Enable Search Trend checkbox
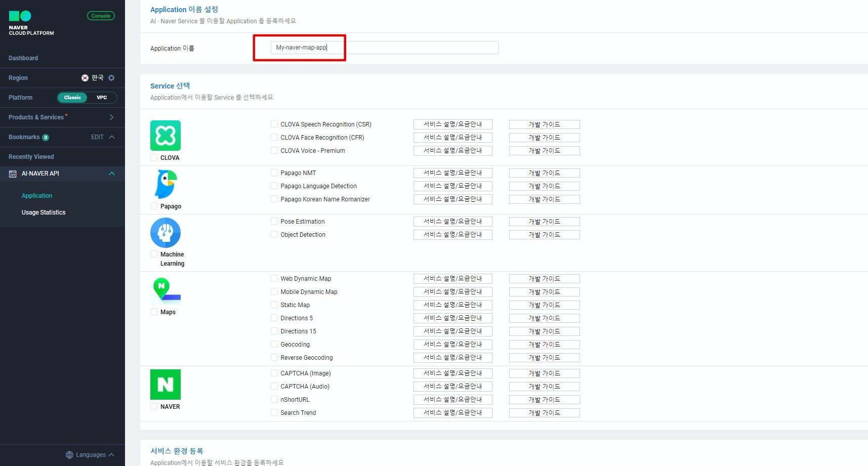Screen dimensions: 868x466 click(x=274, y=413)
